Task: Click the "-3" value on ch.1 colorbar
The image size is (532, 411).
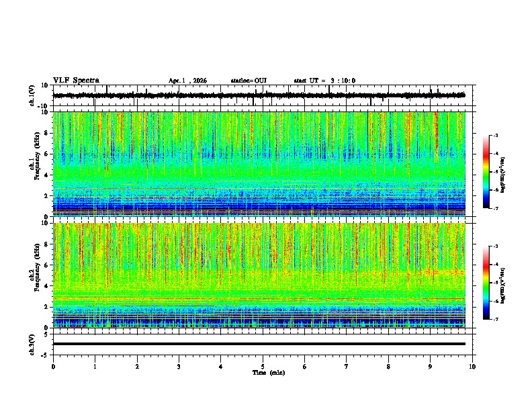Action: 496,136
